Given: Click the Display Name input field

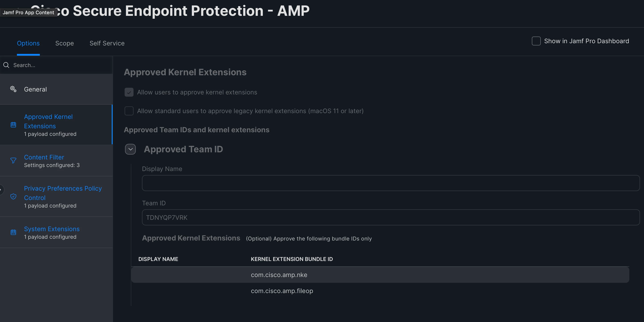Looking at the screenshot, I should 391,183.
